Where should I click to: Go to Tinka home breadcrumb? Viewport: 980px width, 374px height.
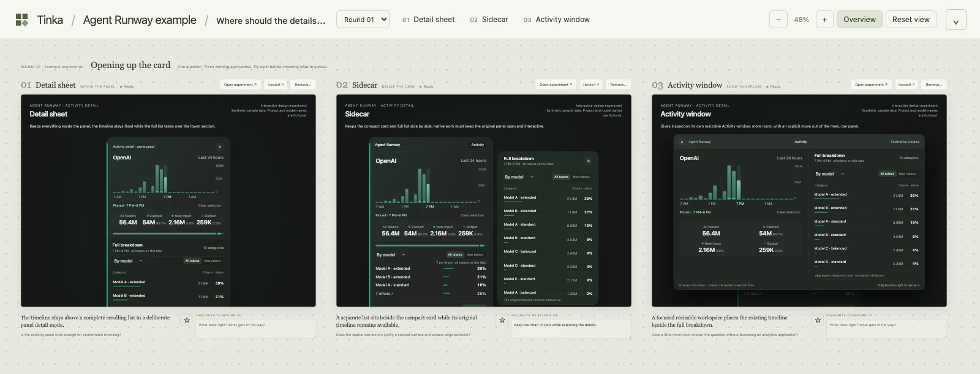point(50,20)
